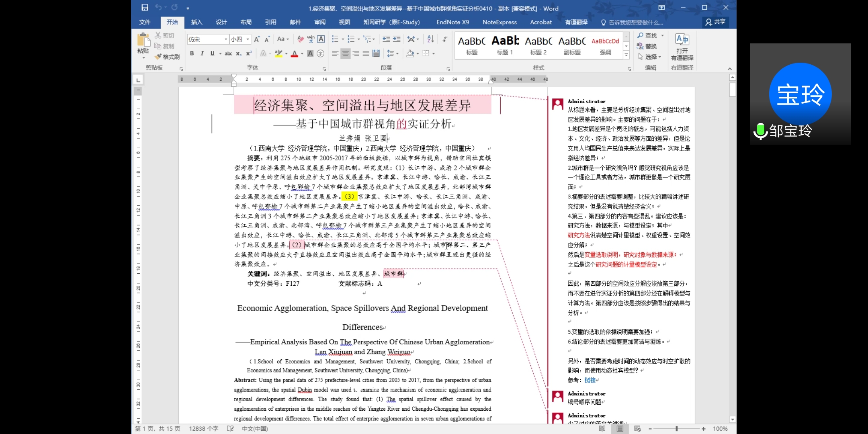Toggle underline formatting

click(x=212, y=53)
